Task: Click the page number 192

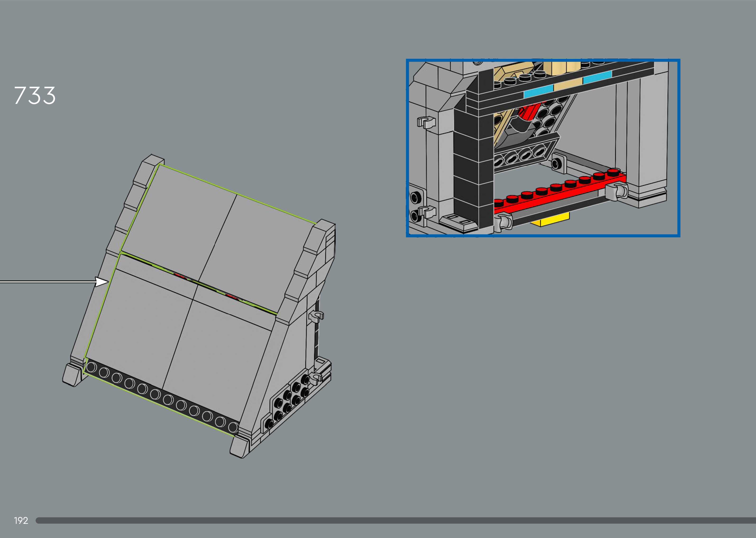Action: (21, 520)
